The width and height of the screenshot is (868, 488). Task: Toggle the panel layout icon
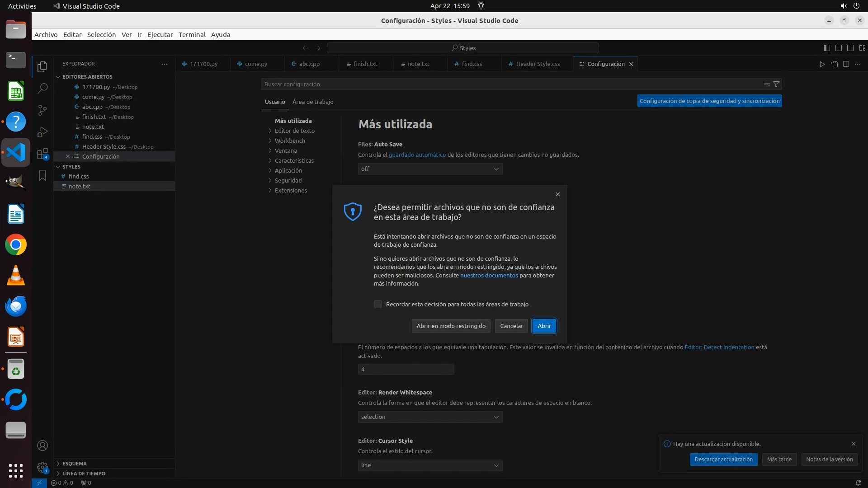pyautogui.click(x=838, y=48)
